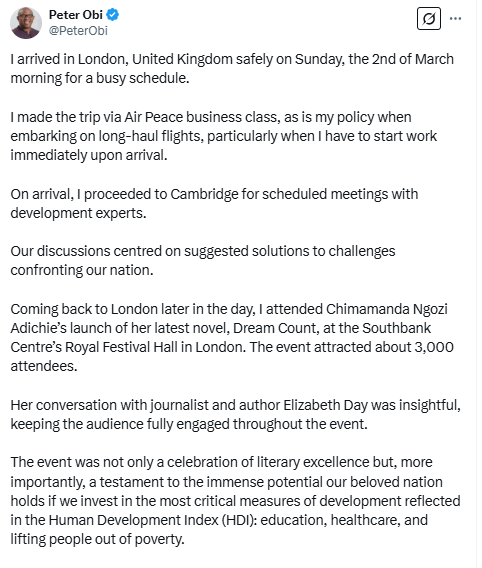Click the paragraph about Chimamanda's book launch
This screenshot has height=568, width=482.
tap(232, 337)
